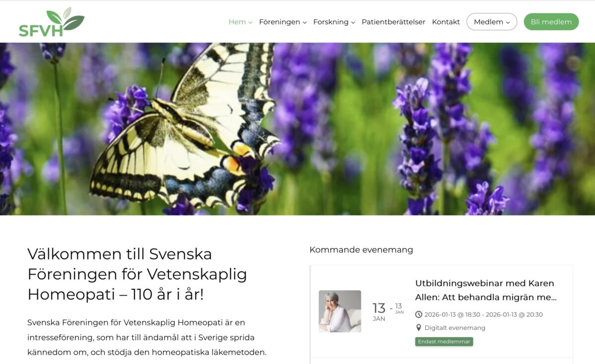595x364 pixels.
Task: Expand the Forskning dropdown chevron
Action: [x=353, y=22]
